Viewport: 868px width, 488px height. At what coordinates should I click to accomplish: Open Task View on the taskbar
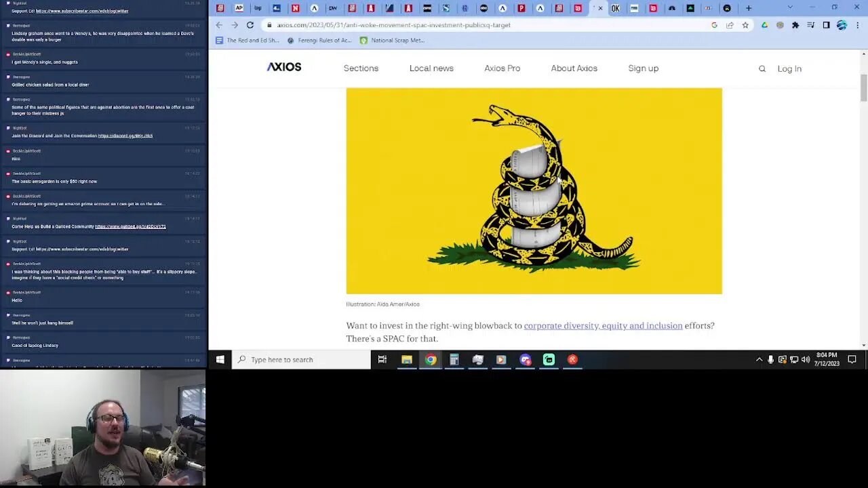tap(382, 360)
